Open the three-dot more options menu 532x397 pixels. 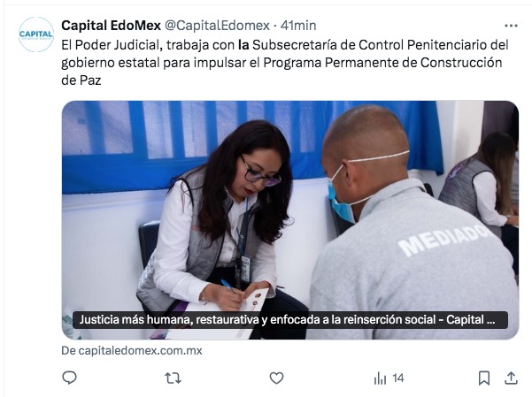tap(511, 26)
